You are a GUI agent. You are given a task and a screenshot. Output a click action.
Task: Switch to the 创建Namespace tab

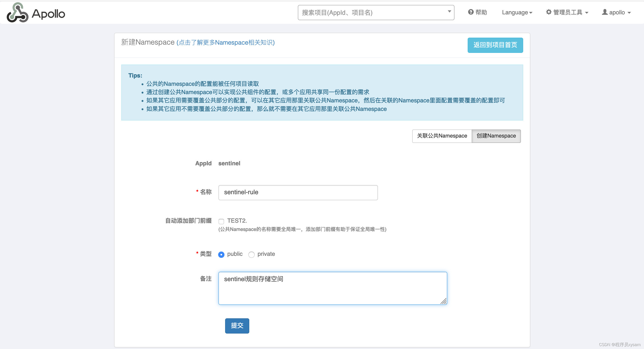point(496,136)
